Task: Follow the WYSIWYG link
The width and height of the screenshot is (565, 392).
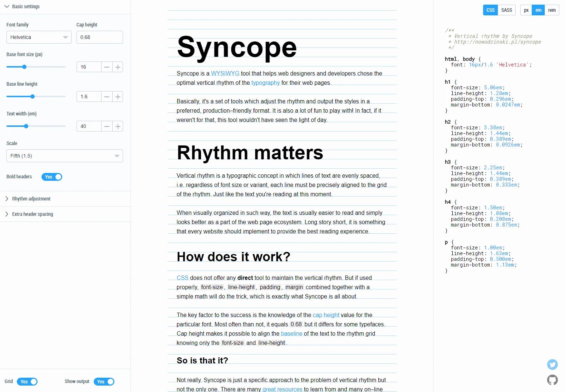Action: (225, 73)
